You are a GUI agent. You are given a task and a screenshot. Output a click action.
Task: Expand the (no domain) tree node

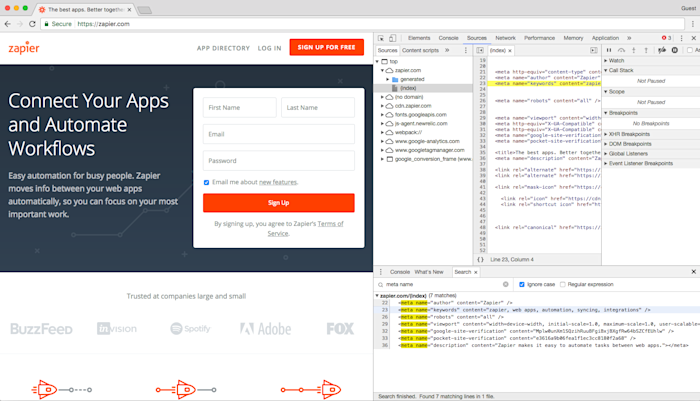coord(383,97)
